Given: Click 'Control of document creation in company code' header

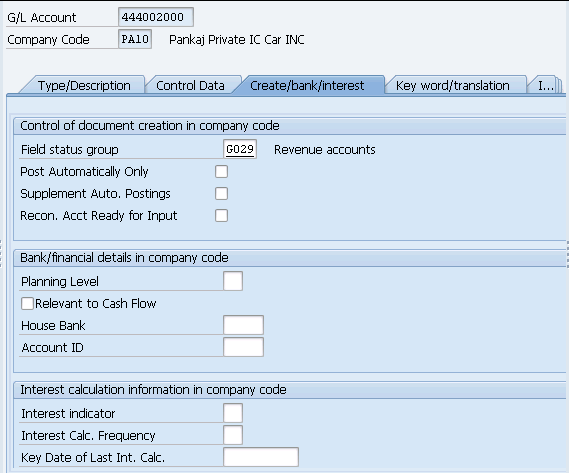Looking at the screenshot, I should point(150,126).
